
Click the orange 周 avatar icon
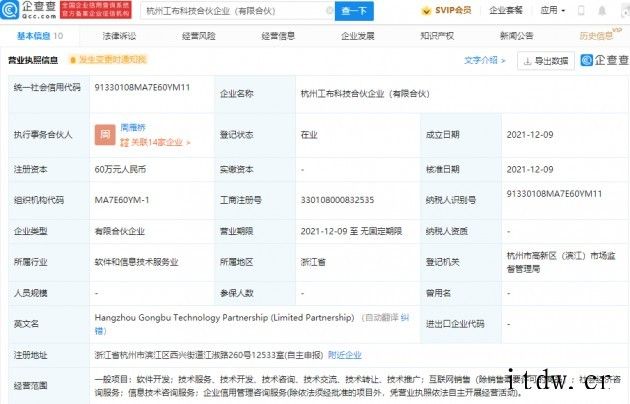pos(105,135)
